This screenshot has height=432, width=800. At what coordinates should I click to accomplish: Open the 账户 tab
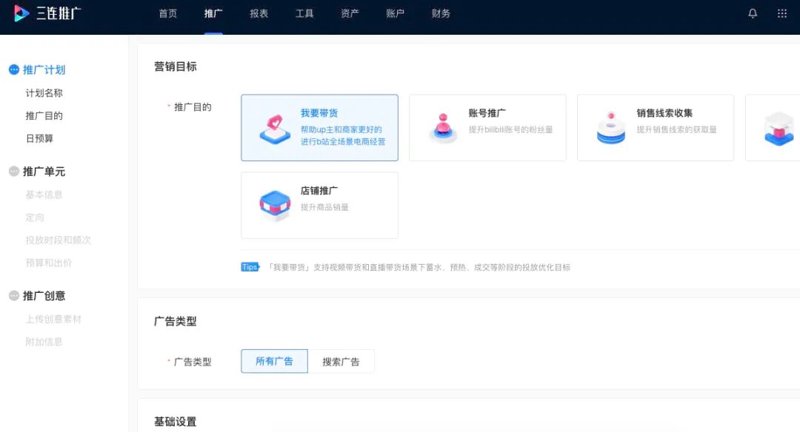[x=395, y=14]
